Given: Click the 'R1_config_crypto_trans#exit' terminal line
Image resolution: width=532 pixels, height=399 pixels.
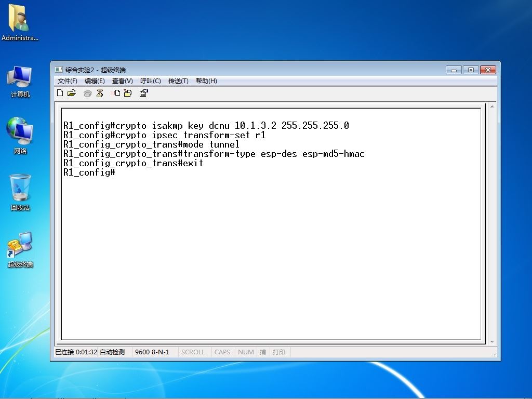Looking at the screenshot, I should [134, 163].
